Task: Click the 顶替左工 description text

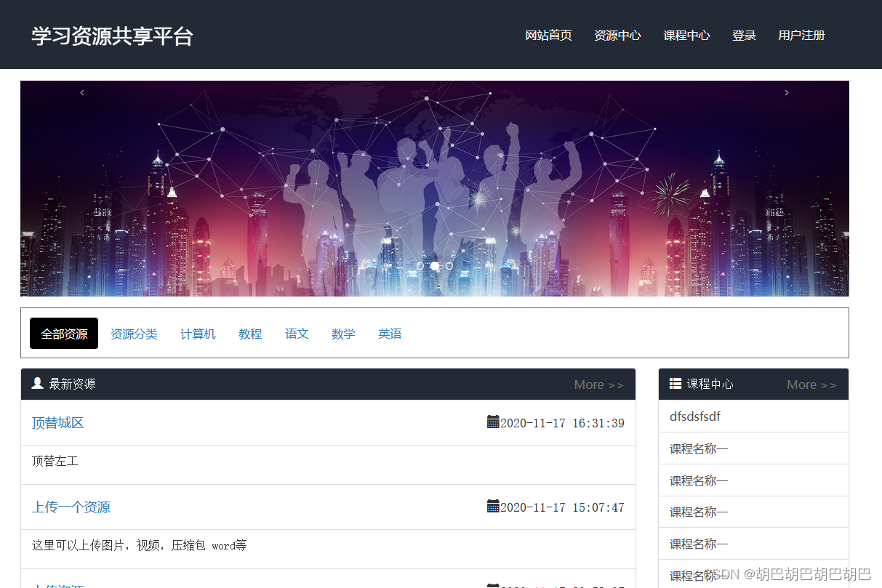Action: pos(55,461)
